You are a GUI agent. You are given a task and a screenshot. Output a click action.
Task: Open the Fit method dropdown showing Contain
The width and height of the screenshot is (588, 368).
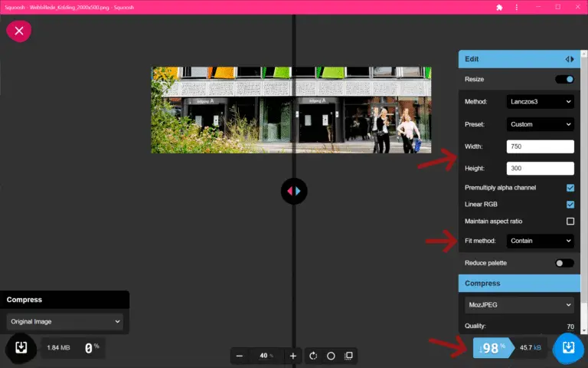point(540,241)
